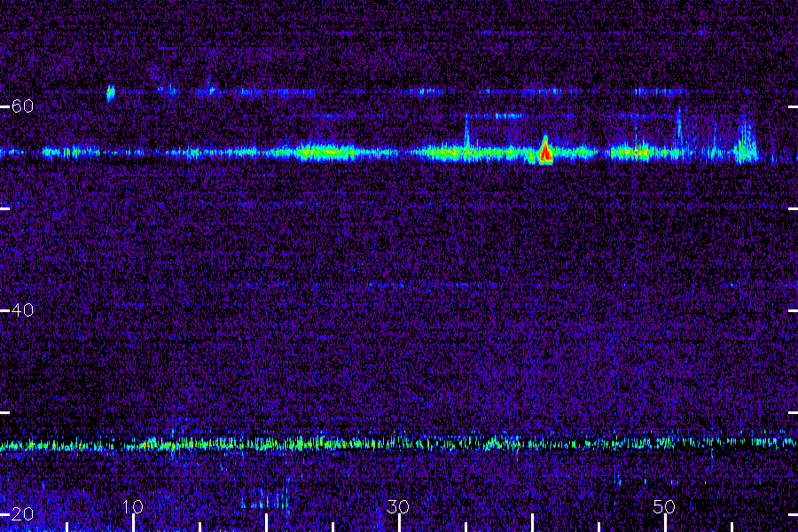Click the 10 label on the time axis
The image size is (798, 532).
coord(133,506)
